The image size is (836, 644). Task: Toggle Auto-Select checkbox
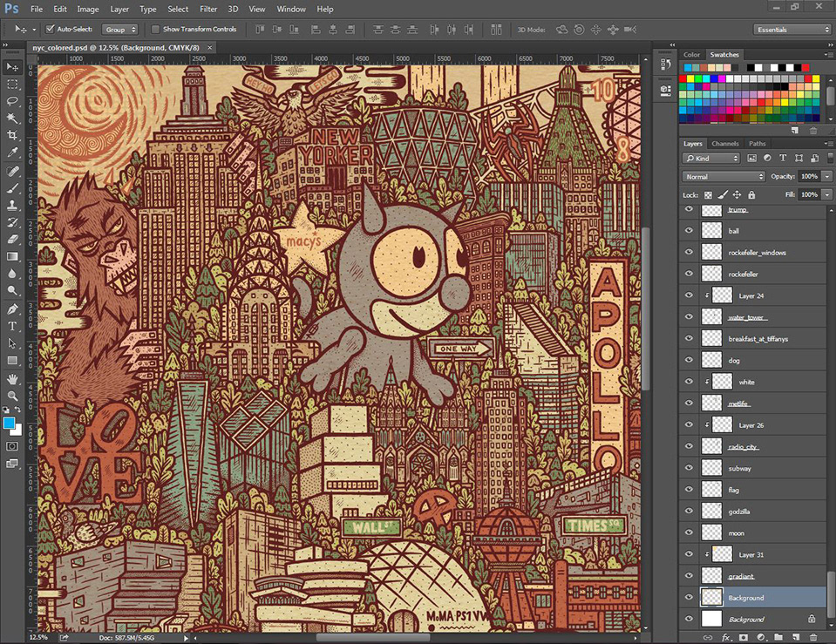click(50, 29)
